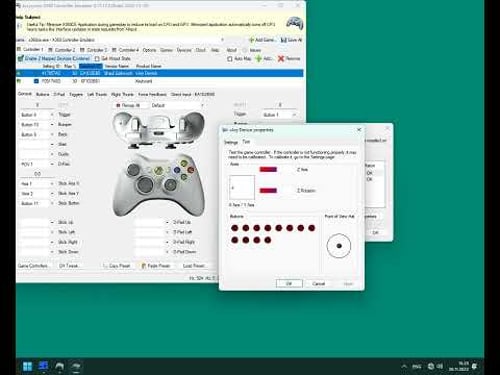
Task: Click the right thumbstick on the controller image
Action: pyautogui.click(x=170, y=184)
